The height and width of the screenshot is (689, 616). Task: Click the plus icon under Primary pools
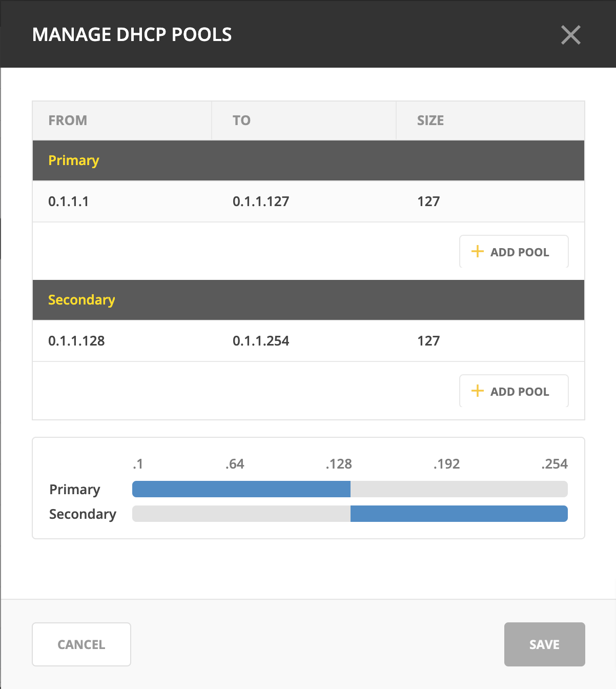[x=477, y=252]
